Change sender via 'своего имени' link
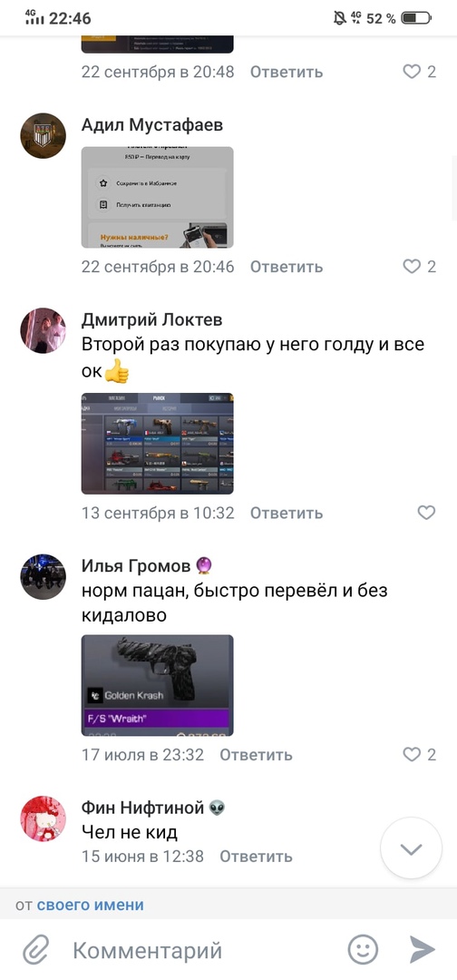Screen dimensions: 457x980 click(90, 905)
